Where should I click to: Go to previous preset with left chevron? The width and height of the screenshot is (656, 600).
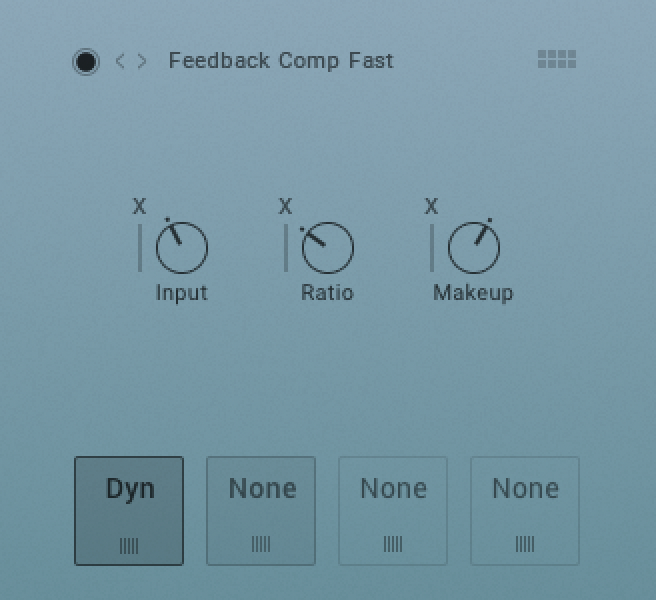coord(120,61)
